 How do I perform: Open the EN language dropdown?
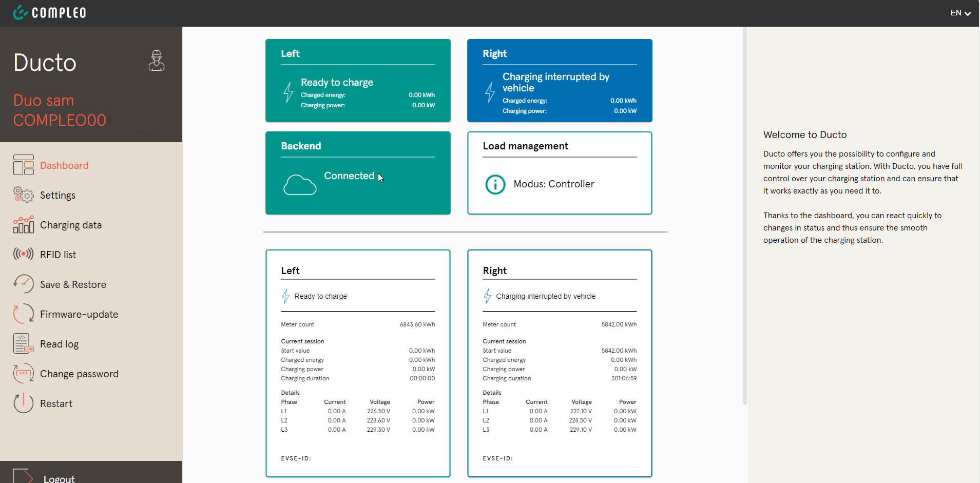[960, 13]
